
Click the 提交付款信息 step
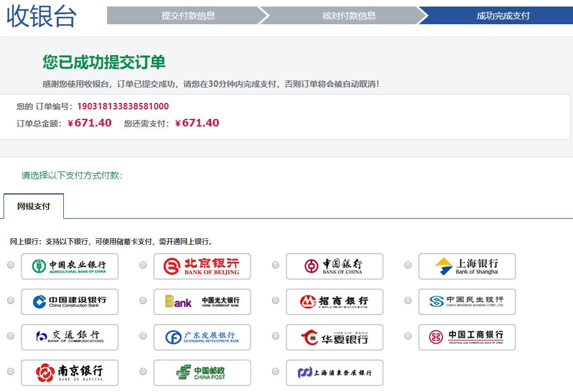pos(188,15)
